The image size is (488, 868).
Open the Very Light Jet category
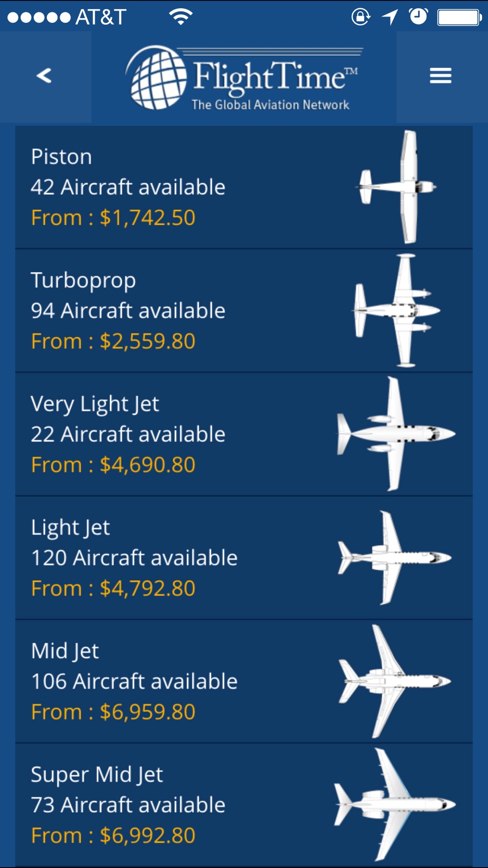click(95, 404)
